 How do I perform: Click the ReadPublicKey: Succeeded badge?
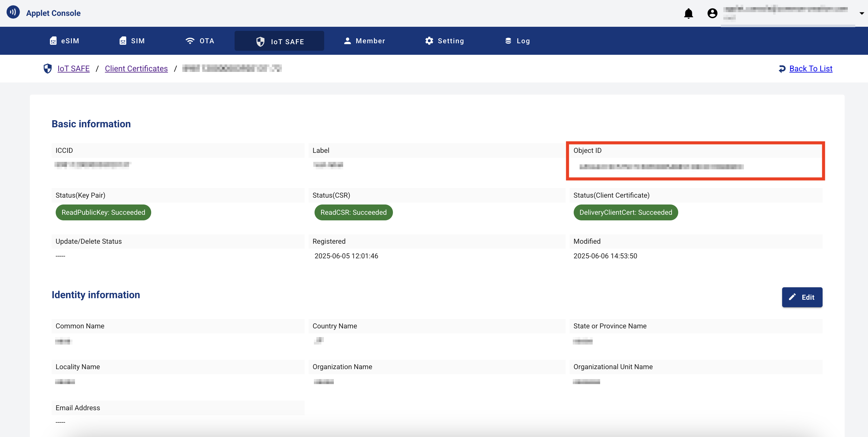[x=104, y=212]
